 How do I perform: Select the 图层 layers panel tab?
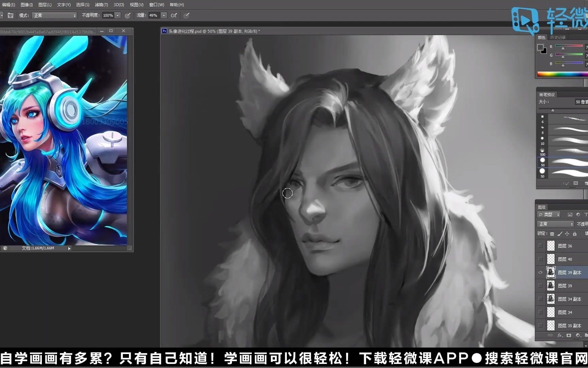coord(542,207)
